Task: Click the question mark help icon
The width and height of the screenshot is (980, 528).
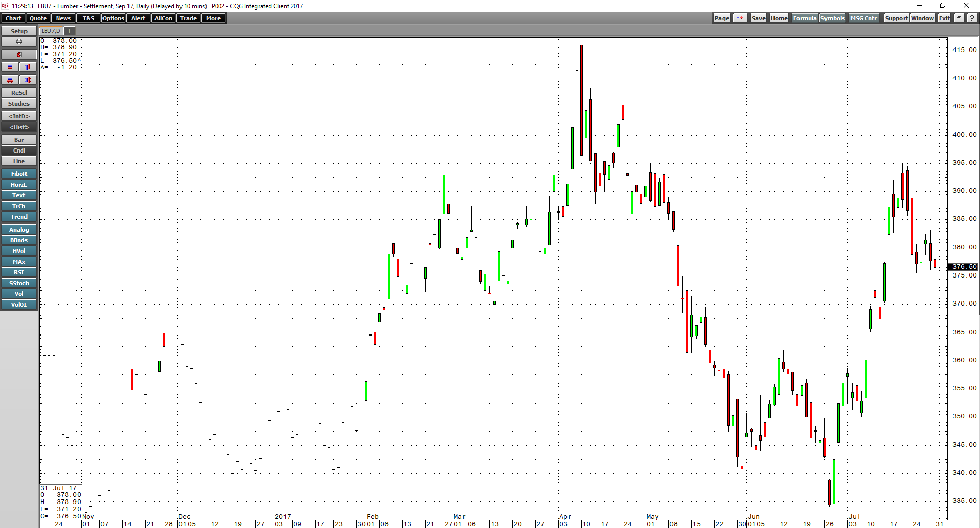Action: tap(972, 18)
